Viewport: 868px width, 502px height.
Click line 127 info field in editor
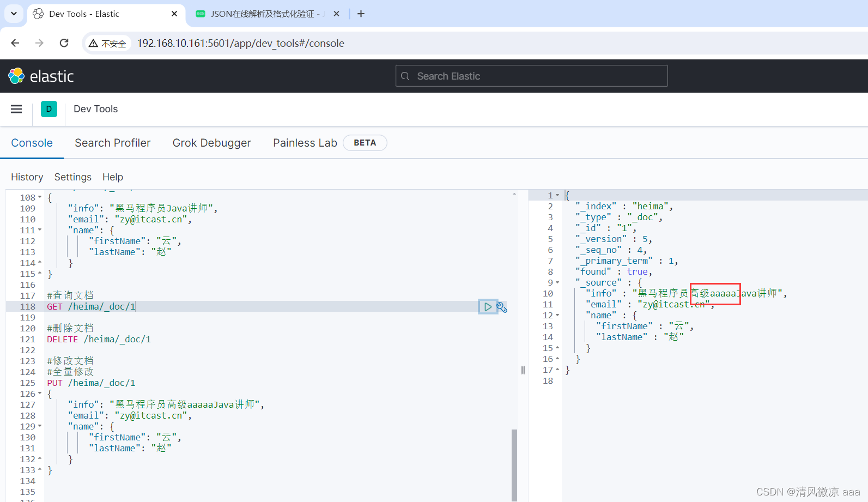pyautogui.click(x=166, y=404)
